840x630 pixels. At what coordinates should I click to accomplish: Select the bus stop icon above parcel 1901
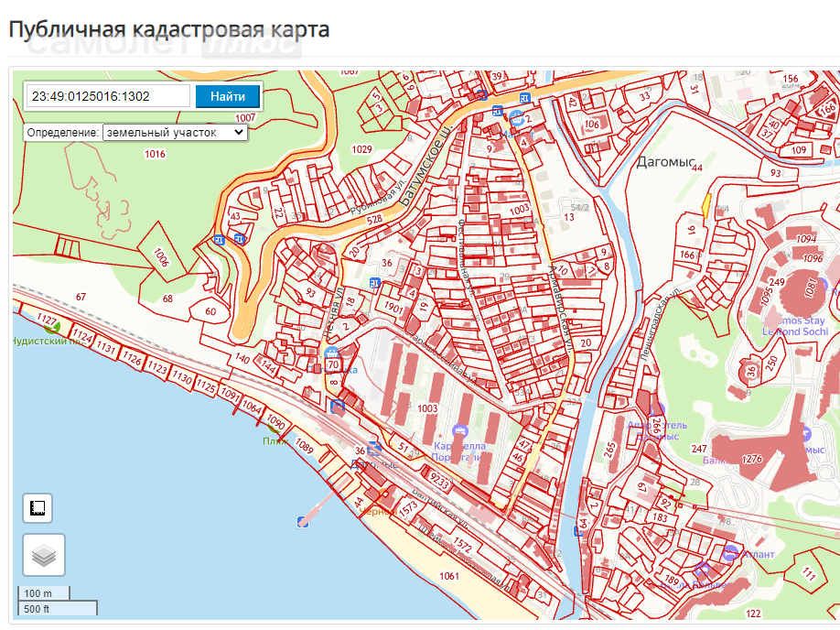point(374,283)
